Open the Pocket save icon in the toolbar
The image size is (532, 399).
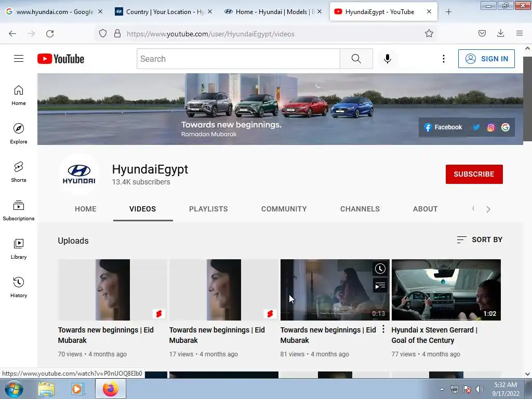[x=482, y=33]
